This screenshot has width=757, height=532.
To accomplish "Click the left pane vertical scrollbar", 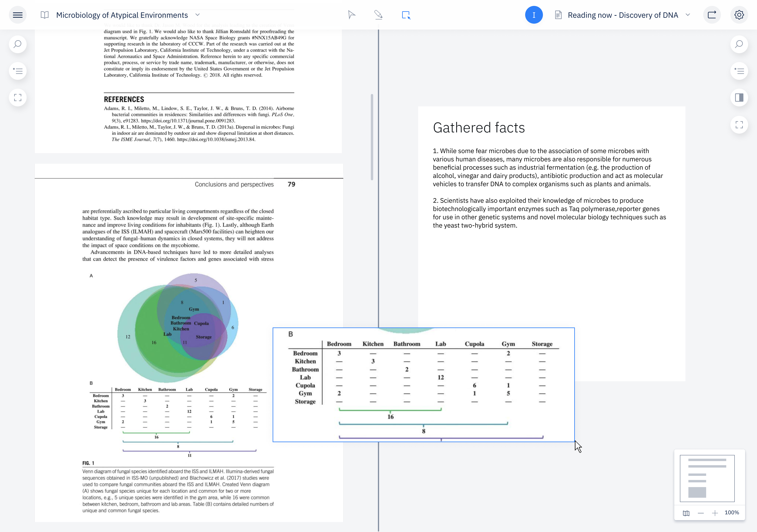I will click(372, 137).
